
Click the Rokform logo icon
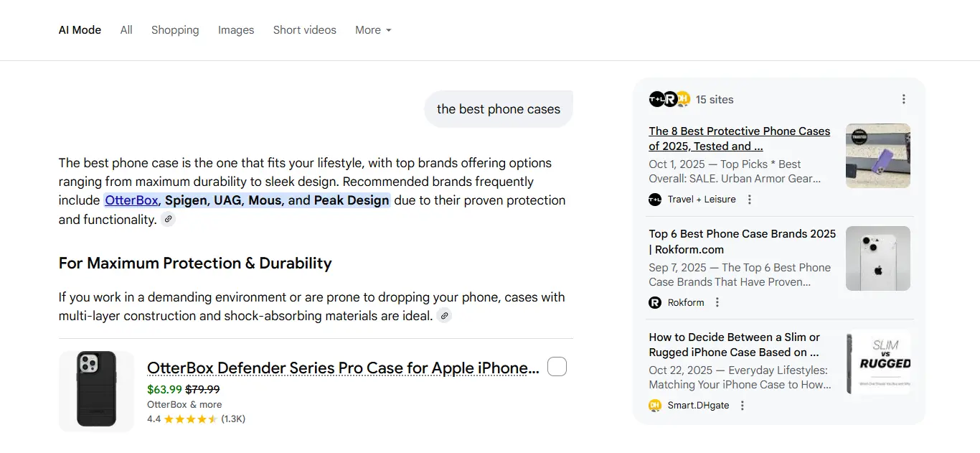point(655,303)
